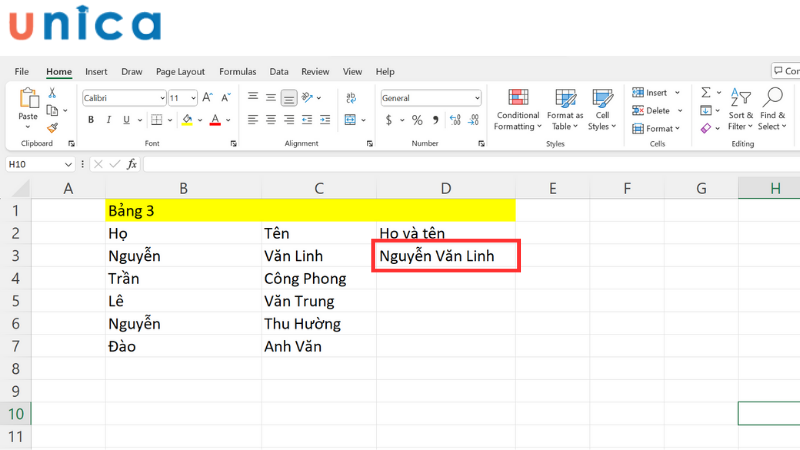Image resolution: width=800 pixels, height=450 pixels.
Task: Switch to the Data tab
Action: [279, 71]
